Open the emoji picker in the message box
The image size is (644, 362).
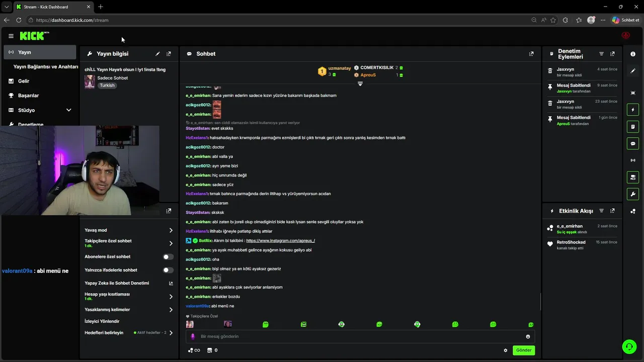[x=528, y=336]
